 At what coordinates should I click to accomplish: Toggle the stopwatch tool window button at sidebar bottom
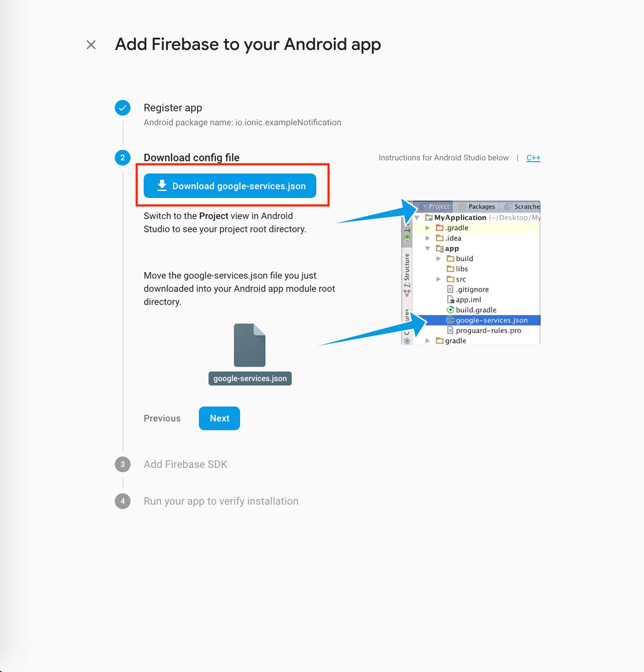(407, 340)
